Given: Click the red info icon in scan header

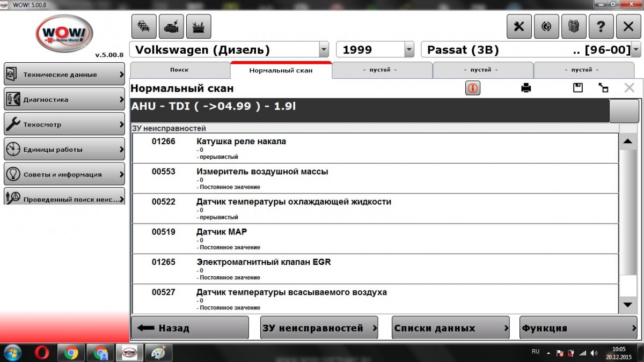Looking at the screenshot, I should click(x=473, y=88).
